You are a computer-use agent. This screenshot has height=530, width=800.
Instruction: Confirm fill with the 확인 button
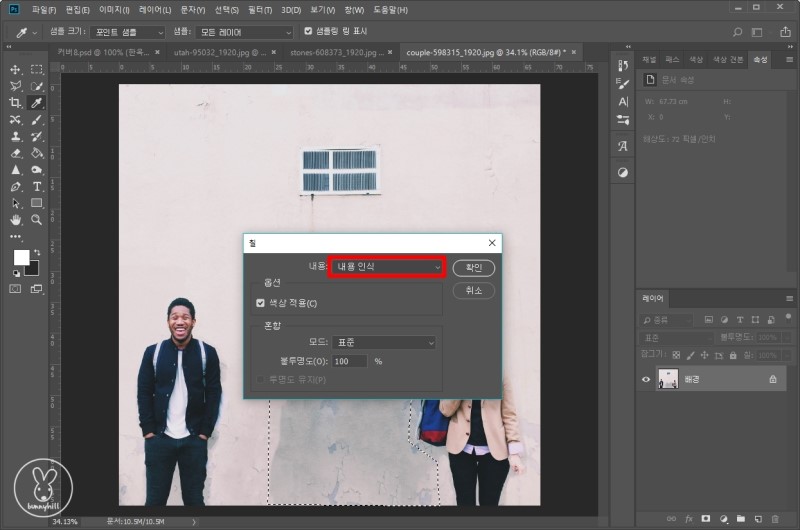(473, 268)
